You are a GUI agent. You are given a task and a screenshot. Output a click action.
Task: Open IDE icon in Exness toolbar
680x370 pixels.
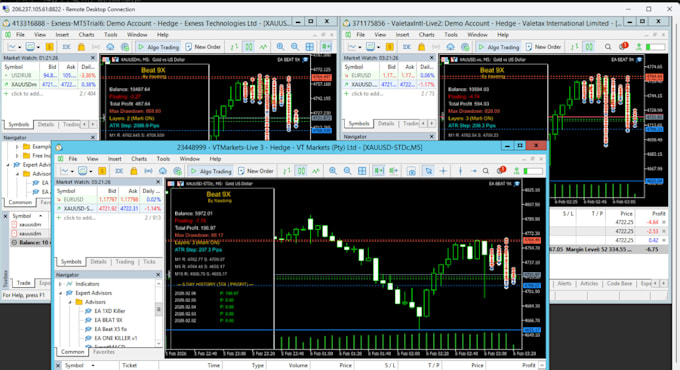(66, 46)
